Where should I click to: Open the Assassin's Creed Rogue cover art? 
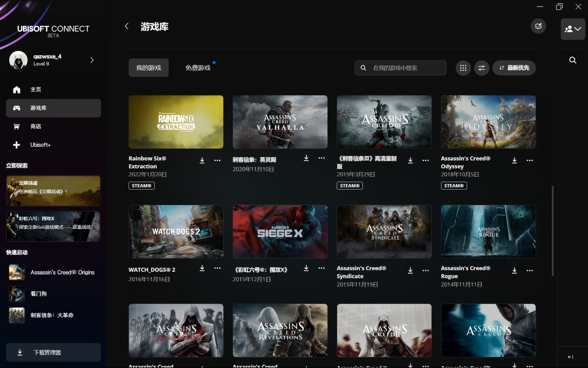[x=488, y=231]
